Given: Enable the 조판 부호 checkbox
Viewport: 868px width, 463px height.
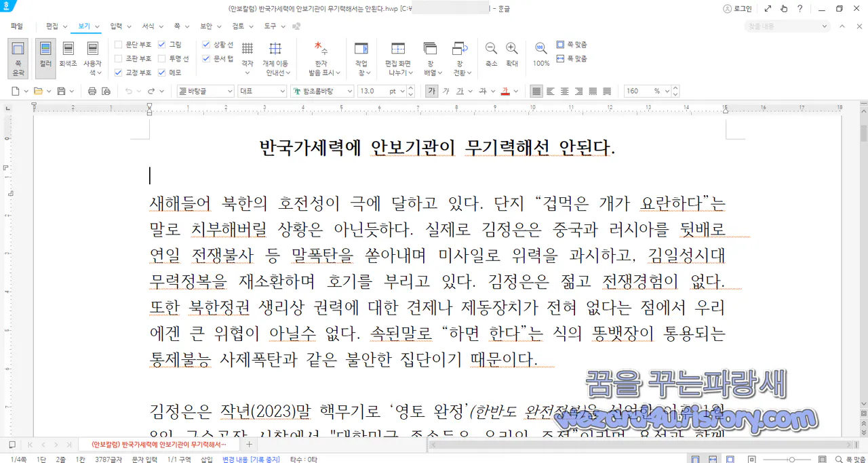Looking at the screenshot, I should 119,58.
